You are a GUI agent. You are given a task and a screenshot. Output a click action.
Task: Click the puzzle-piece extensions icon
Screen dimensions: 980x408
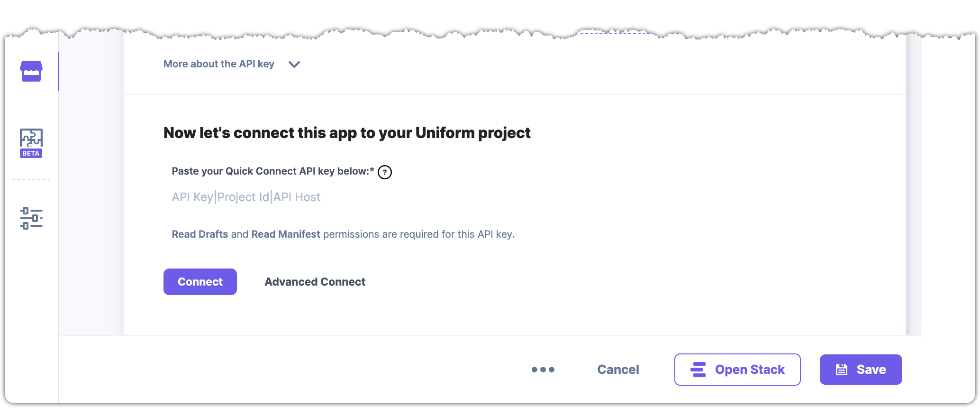click(31, 138)
